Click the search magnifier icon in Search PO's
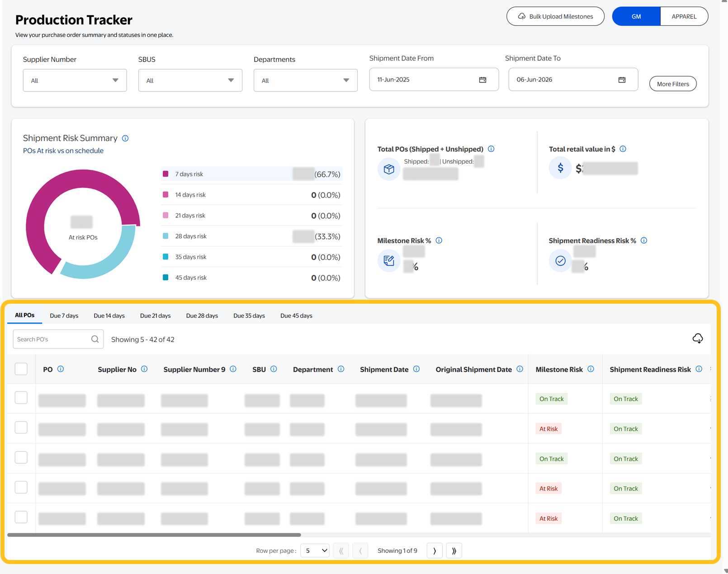Image resolution: width=728 pixels, height=574 pixels. click(95, 339)
